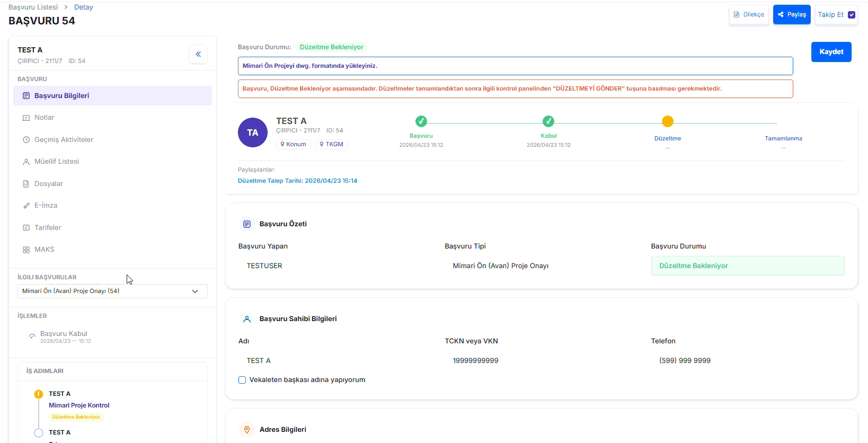Click the yellow Düzeltme Bekleniyor tag in İş Adımları
868x443 pixels.
[x=76, y=417]
